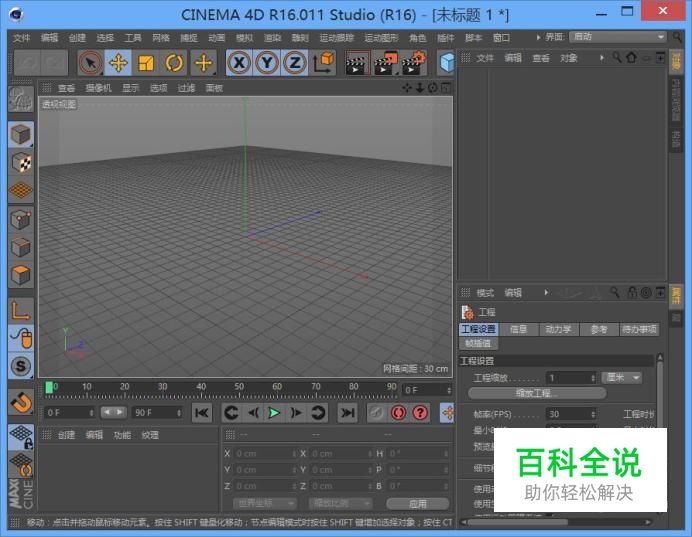Select the Live Selection arrow tool
Viewport: 692px width, 537px height.
[90, 63]
